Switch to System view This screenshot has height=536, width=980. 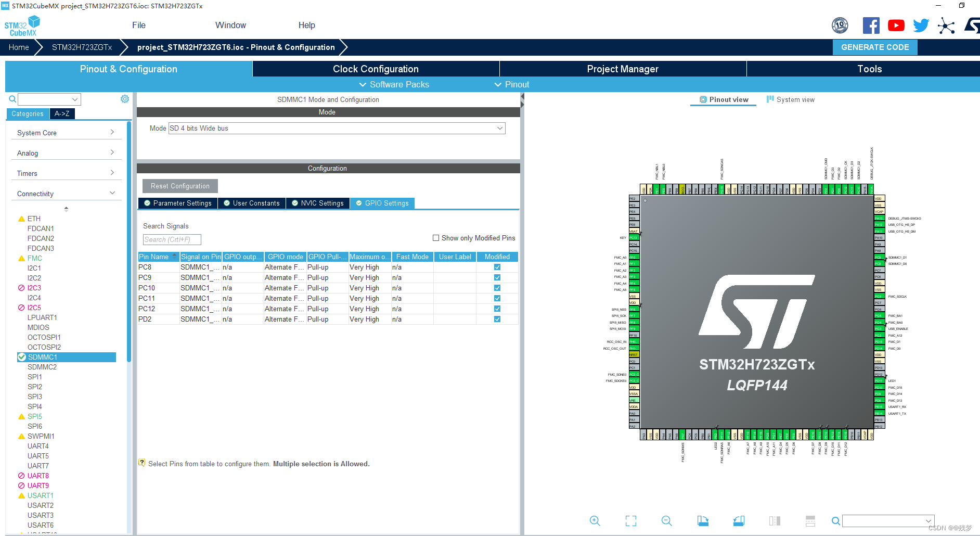(790, 99)
